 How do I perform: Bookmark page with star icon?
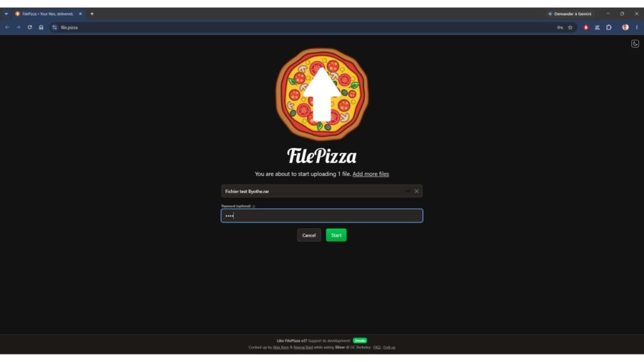570,28
